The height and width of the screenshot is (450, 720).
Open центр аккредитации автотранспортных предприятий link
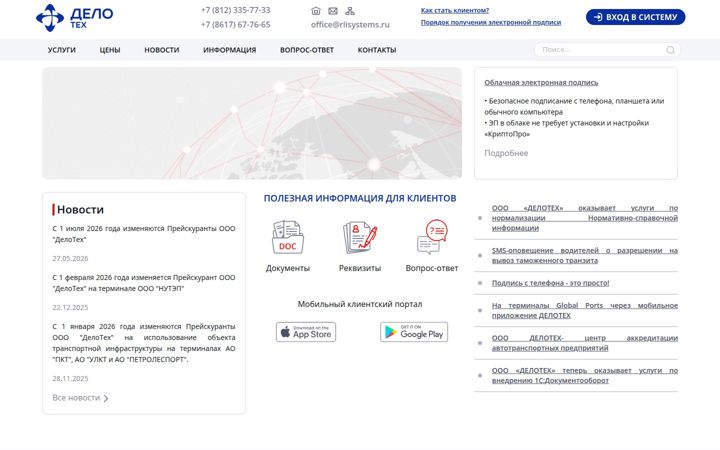tap(585, 343)
